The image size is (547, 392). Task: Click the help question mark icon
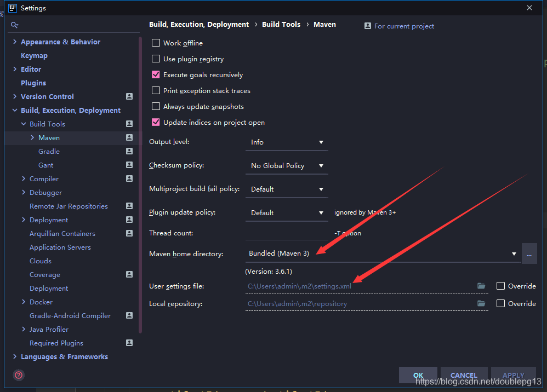pos(19,375)
